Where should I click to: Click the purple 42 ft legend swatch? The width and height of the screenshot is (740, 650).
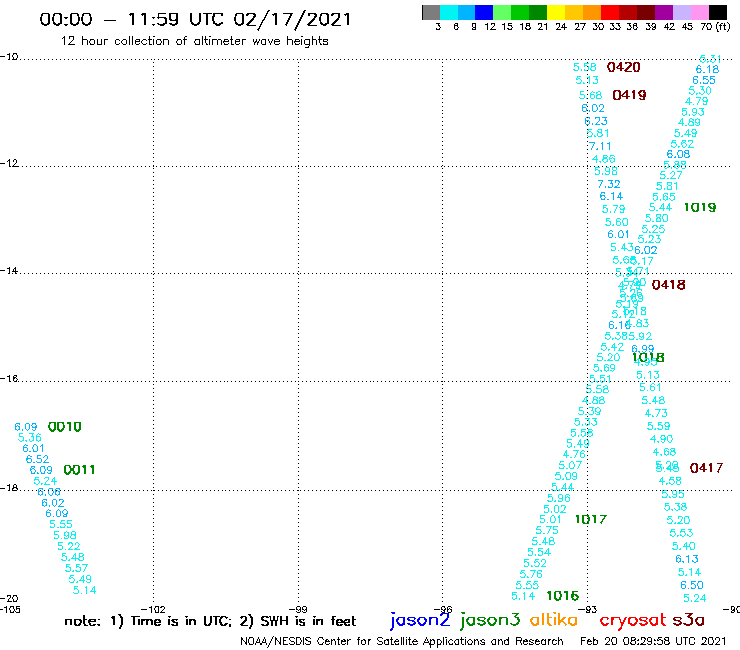pyautogui.click(x=664, y=12)
